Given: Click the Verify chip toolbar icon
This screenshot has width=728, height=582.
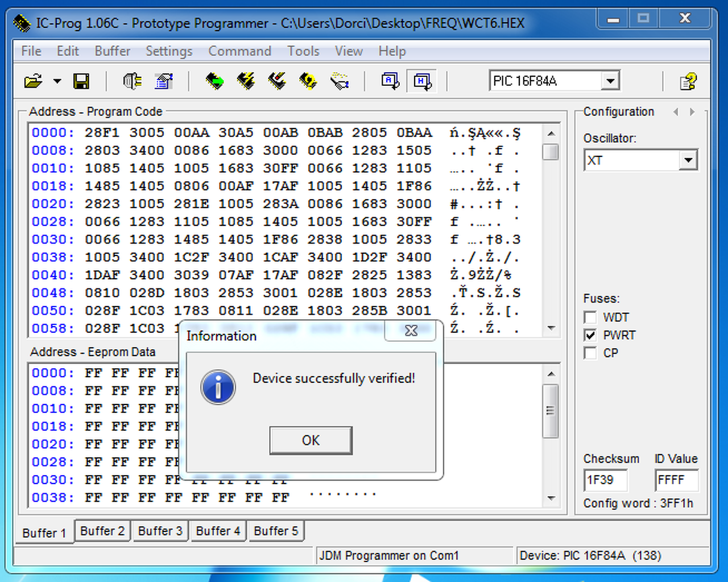Looking at the screenshot, I should pyautogui.click(x=340, y=81).
